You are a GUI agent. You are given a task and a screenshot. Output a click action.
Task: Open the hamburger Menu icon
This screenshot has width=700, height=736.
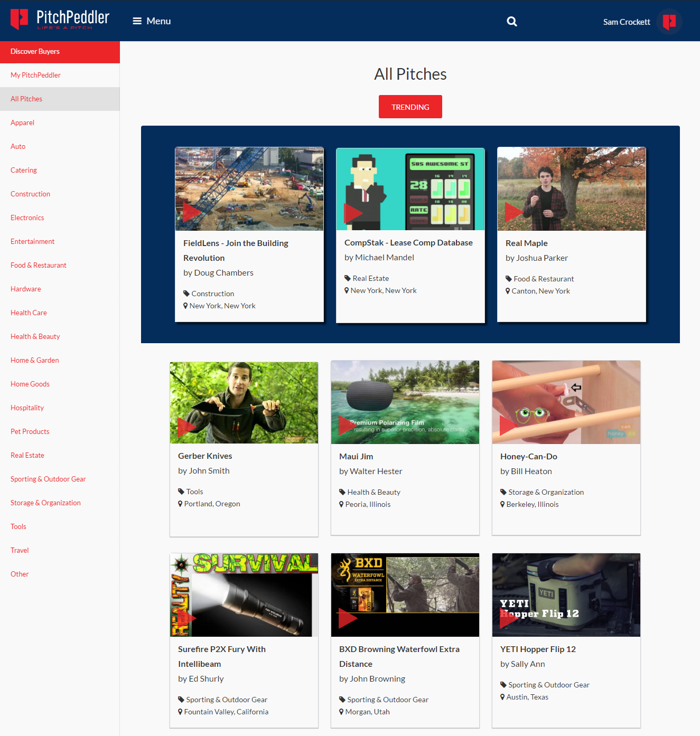(137, 21)
